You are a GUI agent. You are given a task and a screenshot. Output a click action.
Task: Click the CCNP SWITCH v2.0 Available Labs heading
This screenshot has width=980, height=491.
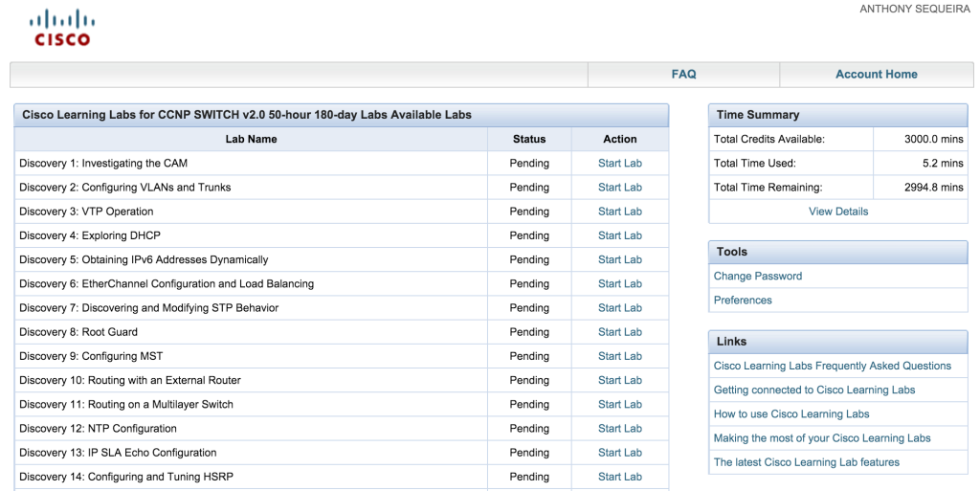(x=247, y=115)
